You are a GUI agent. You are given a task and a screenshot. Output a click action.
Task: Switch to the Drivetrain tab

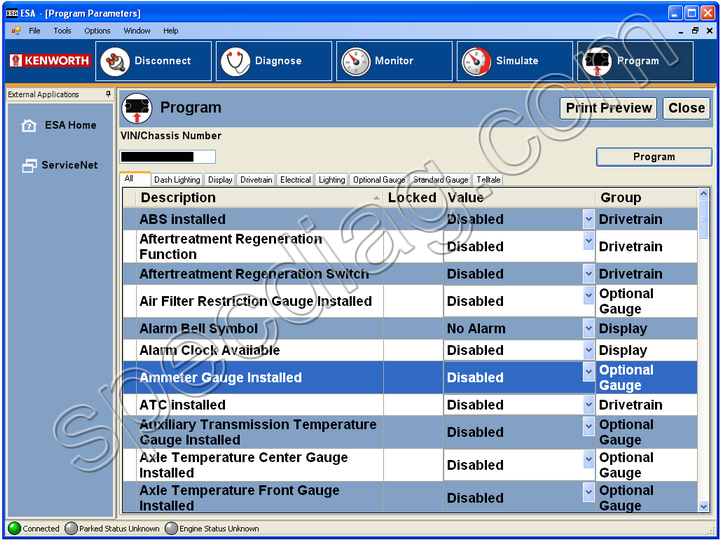(256, 180)
